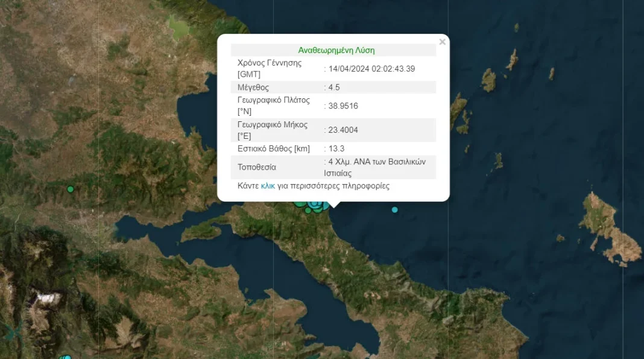Click the green 'Αναθεωρημένη Λύση' header

point(336,50)
